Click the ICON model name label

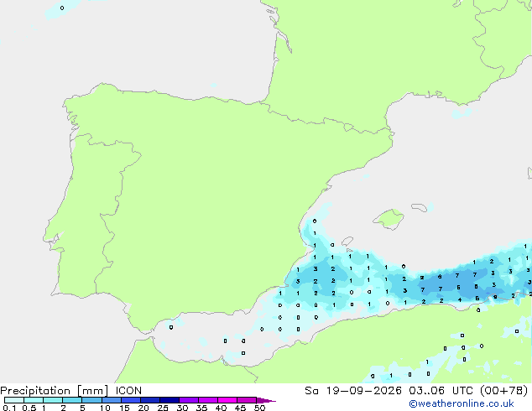(128, 391)
